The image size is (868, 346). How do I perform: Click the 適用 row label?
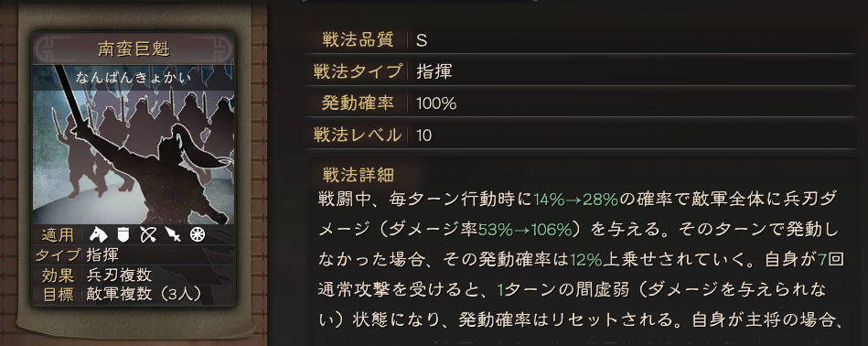point(59,235)
